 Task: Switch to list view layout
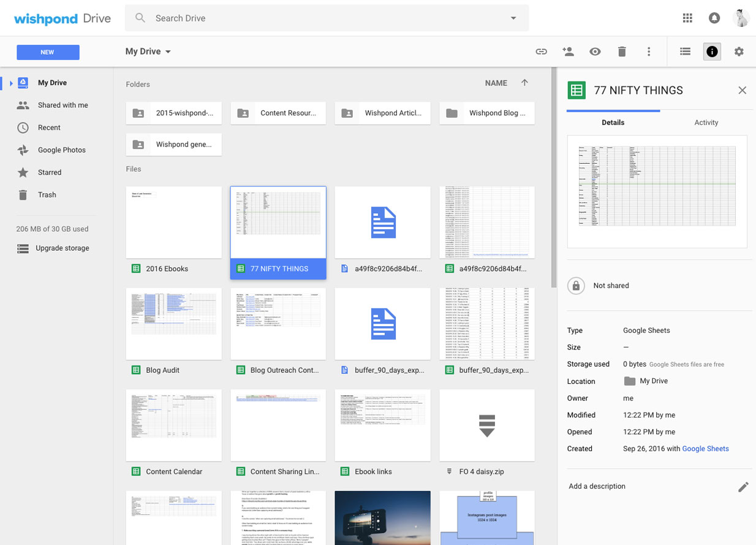(686, 52)
